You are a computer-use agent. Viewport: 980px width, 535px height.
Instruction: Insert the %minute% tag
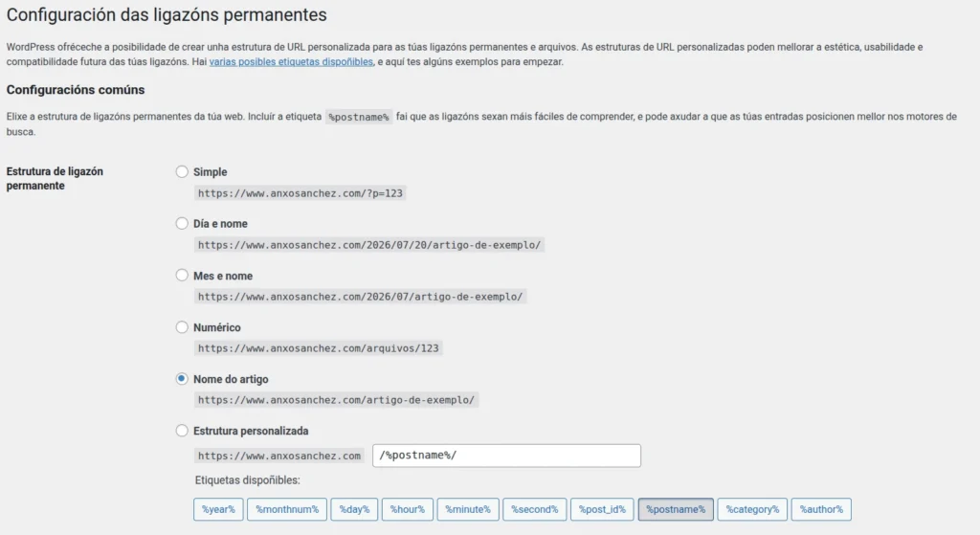pyautogui.click(x=468, y=509)
